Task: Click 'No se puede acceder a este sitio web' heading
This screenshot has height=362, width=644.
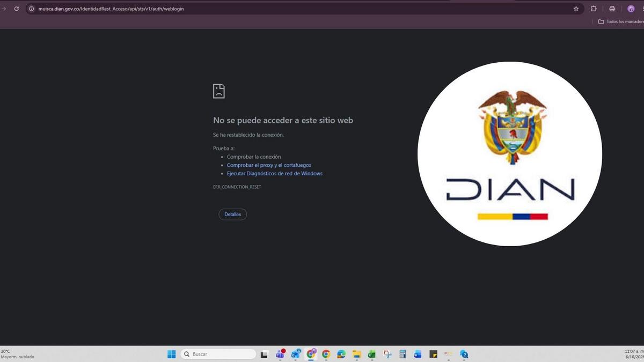Action: pyautogui.click(x=283, y=121)
